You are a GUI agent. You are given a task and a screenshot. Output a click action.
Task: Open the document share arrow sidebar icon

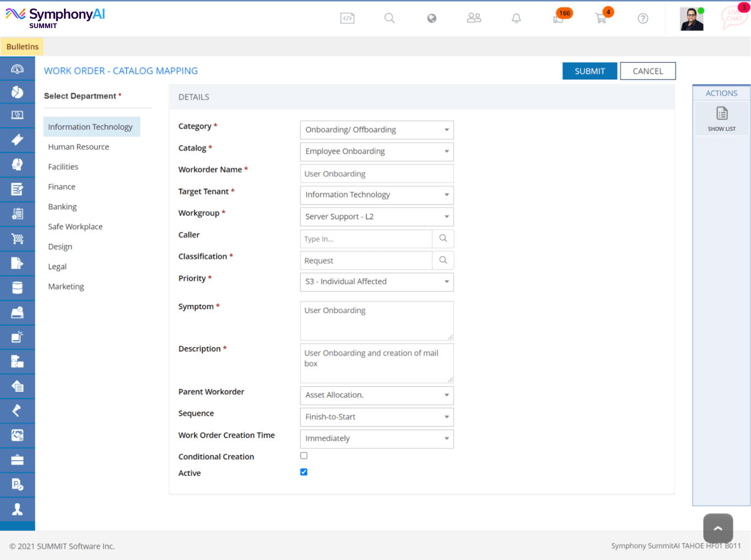(x=17, y=263)
